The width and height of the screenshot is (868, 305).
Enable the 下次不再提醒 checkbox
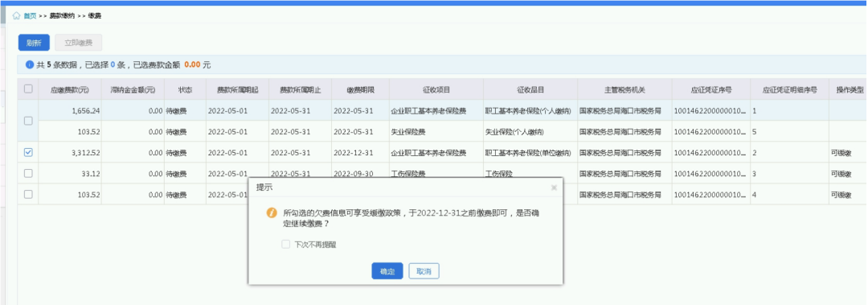click(285, 244)
